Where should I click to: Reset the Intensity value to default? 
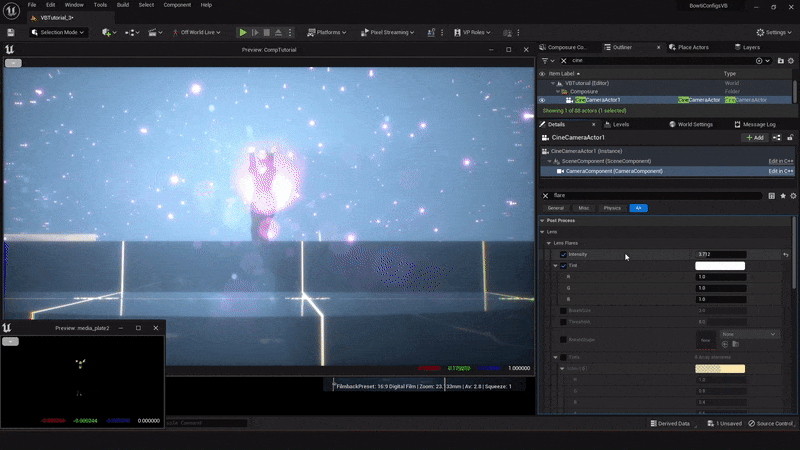786,255
